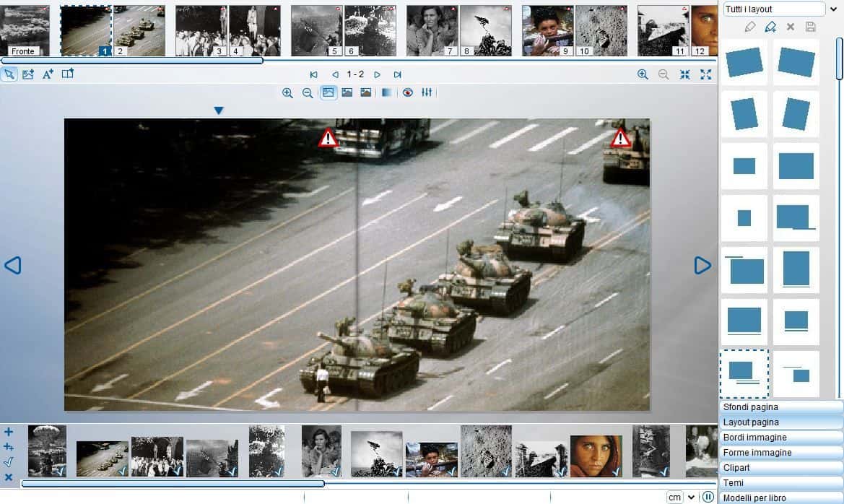This screenshot has height=504, width=844.
Task: Select the pointer selection tool
Action: tap(9, 74)
